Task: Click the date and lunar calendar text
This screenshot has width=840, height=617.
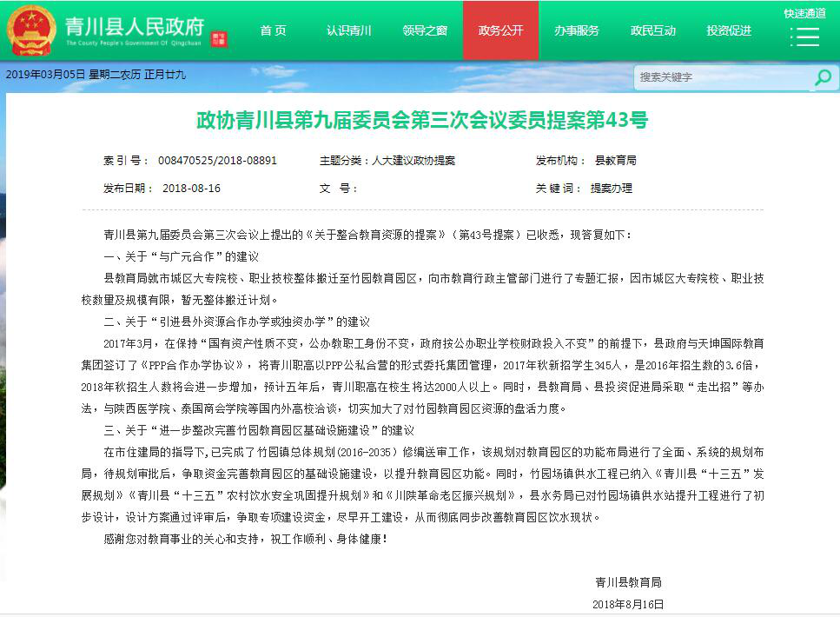Action: (x=96, y=75)
